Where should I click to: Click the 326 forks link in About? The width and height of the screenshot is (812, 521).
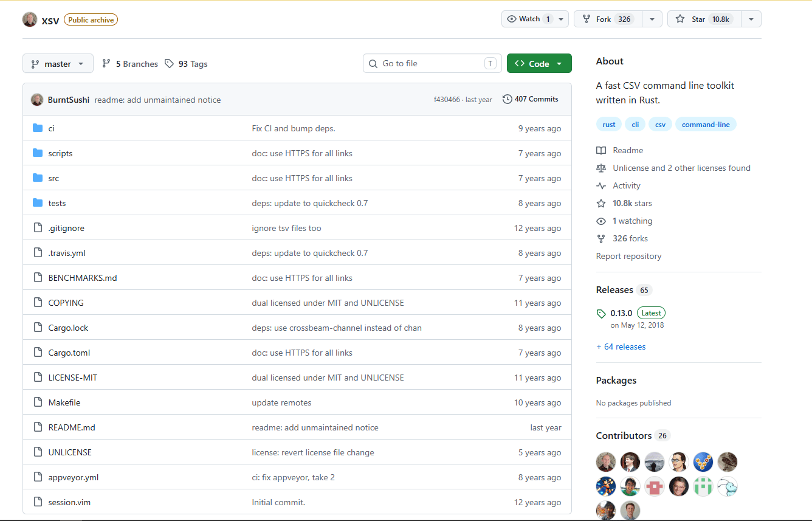coord(630,238)
